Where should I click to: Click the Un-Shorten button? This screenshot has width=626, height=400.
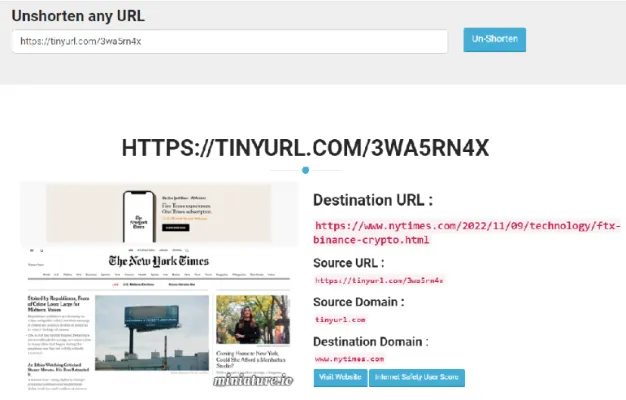pyautogui.click(x=494, y=40)
